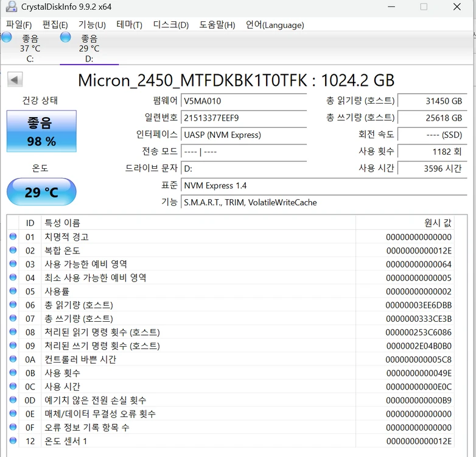Viewport: 476px width, 457px height.
Task: Click the total host writes value 25618 GB
Action: pyautogui.click(x=432, y=118)
